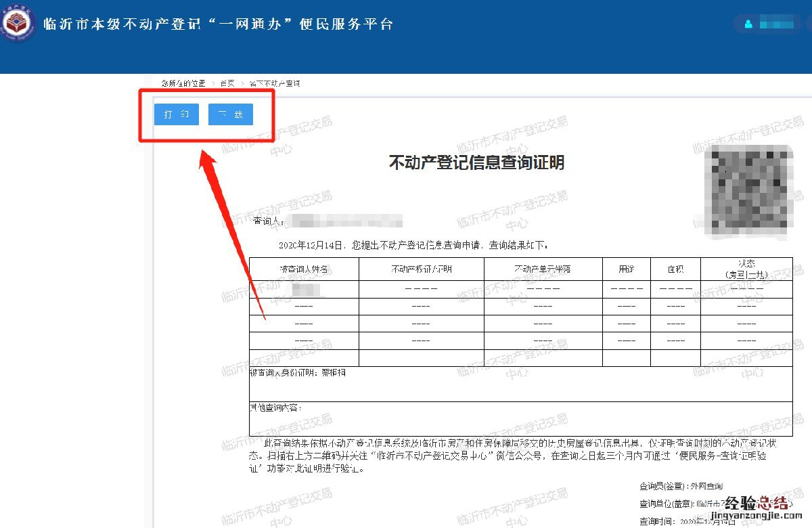Click the 被查询人身份证明 row

520,384
